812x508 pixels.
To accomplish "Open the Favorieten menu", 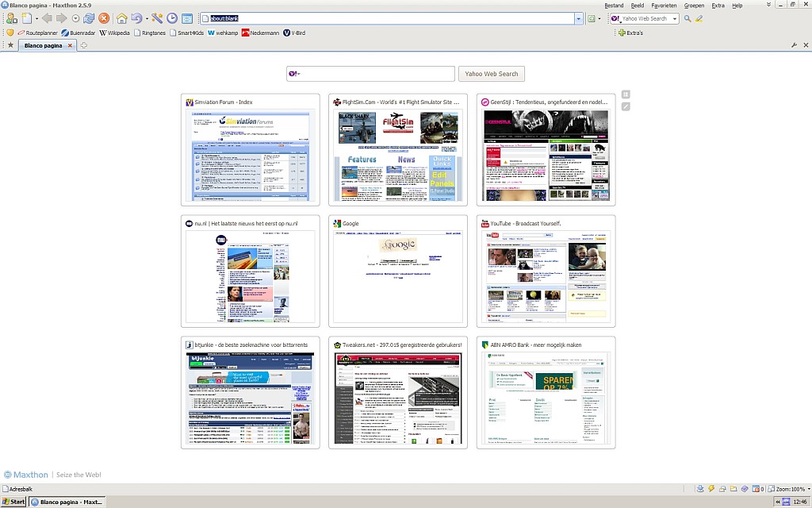I will point(664,6).
